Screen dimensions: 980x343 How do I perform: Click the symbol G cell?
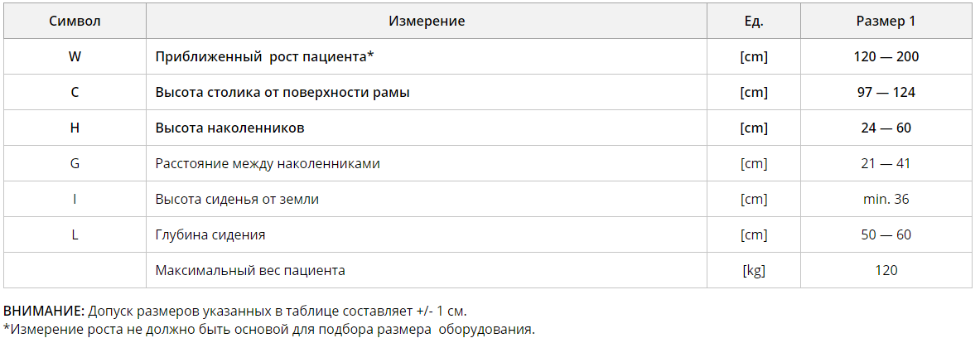click(x=75, y=164)
